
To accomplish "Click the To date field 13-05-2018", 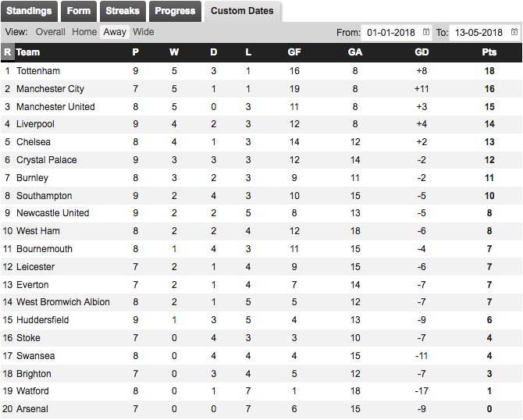I will [484, 33].
